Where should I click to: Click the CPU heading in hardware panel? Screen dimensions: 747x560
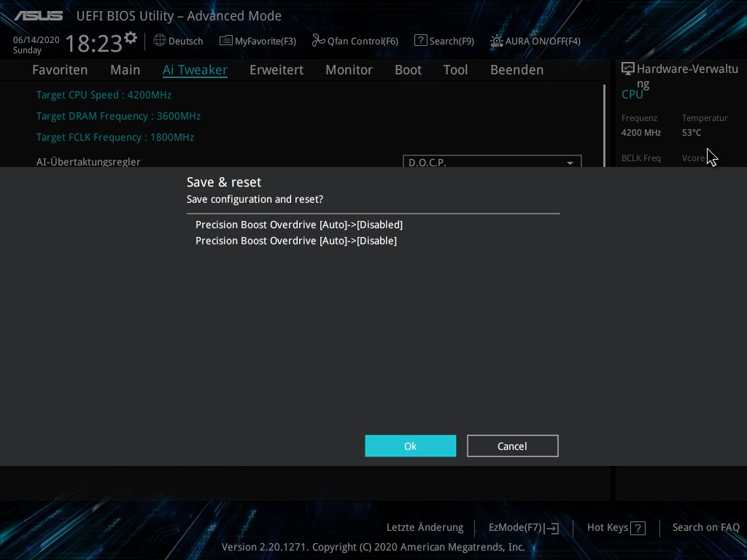(632, 94)
